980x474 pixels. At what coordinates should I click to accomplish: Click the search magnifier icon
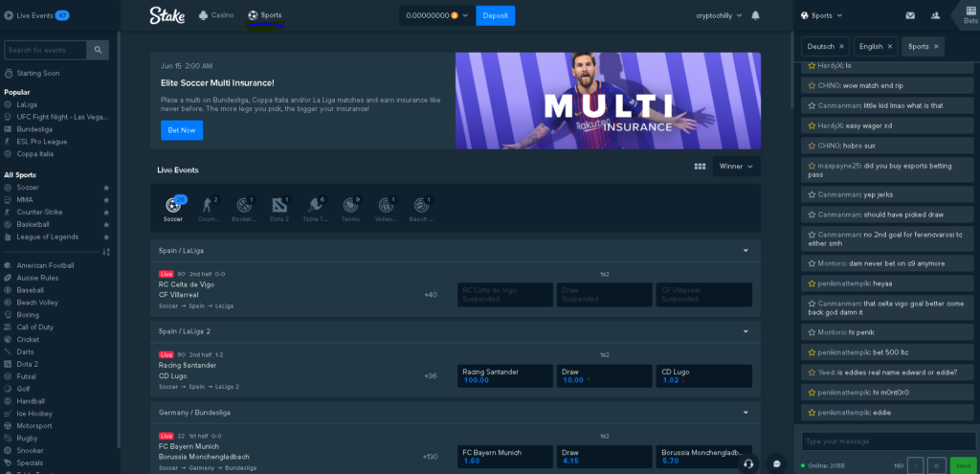tap(99, 50)
